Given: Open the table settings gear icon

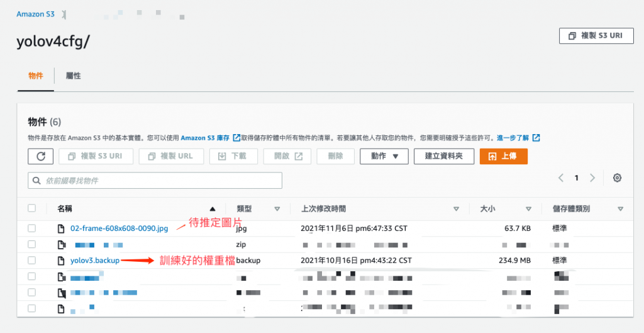Looking at the screenshot, I should click(x=617, y=178).
